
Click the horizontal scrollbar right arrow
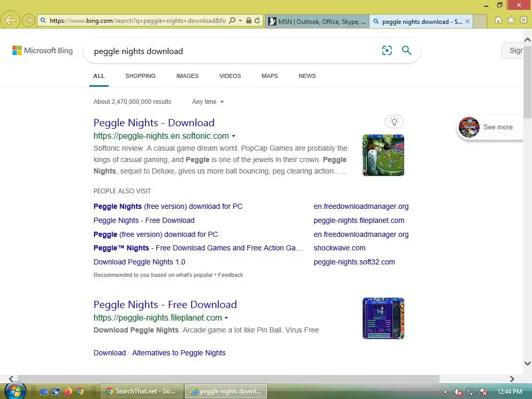[512, 379]
